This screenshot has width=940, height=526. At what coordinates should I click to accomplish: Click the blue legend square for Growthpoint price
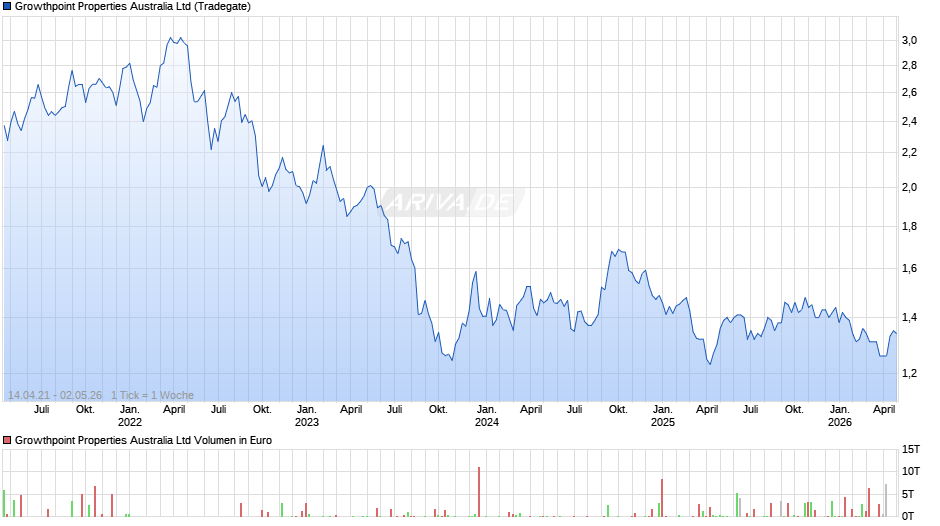tap(7, 7)
